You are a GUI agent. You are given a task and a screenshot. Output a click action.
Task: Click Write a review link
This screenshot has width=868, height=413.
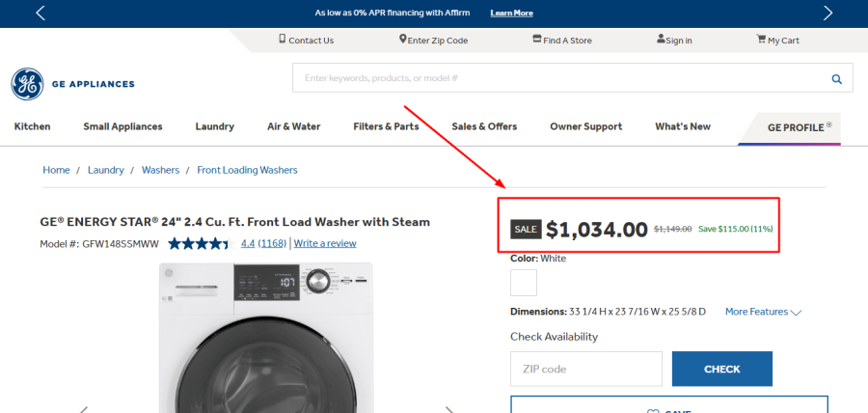pyautogui.click(x=325, y=243)
